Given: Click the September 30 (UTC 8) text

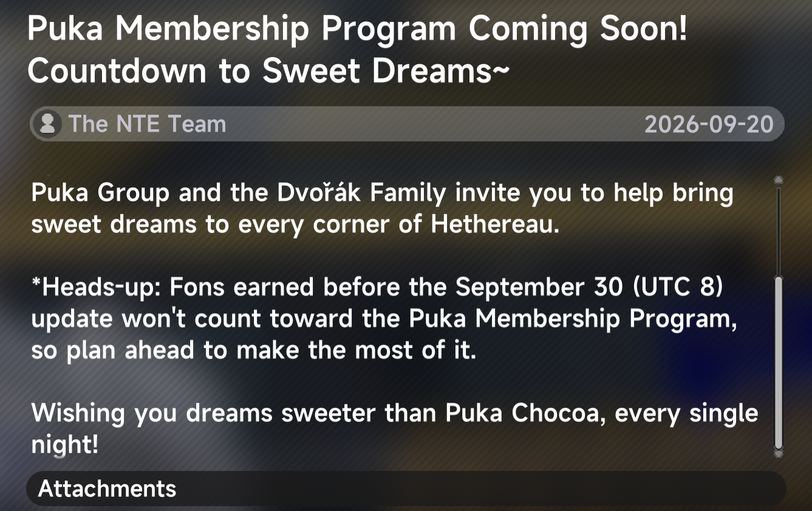Looking at the screenshot, I should click(589, 288).
